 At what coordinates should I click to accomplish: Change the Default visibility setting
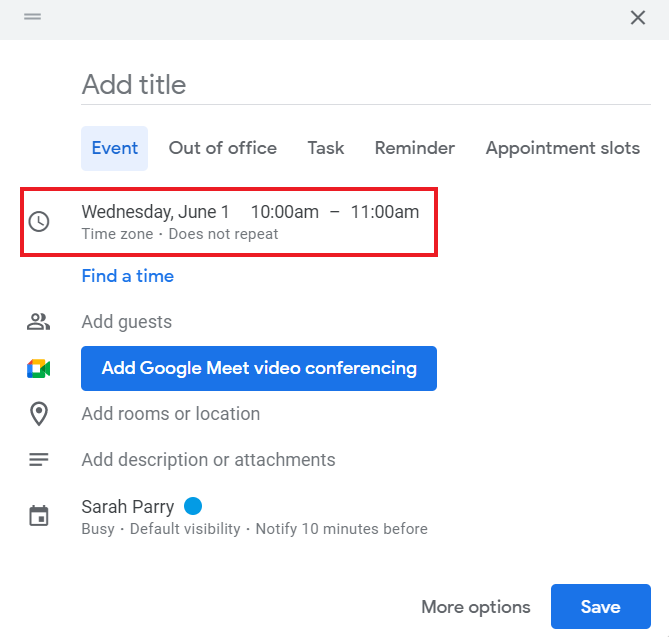point(185,529)
